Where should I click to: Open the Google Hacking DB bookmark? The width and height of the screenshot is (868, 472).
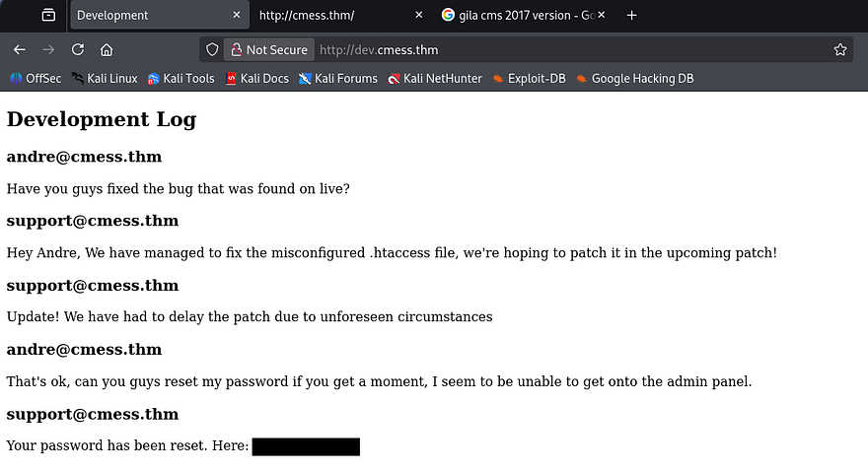tap(634, 79)
